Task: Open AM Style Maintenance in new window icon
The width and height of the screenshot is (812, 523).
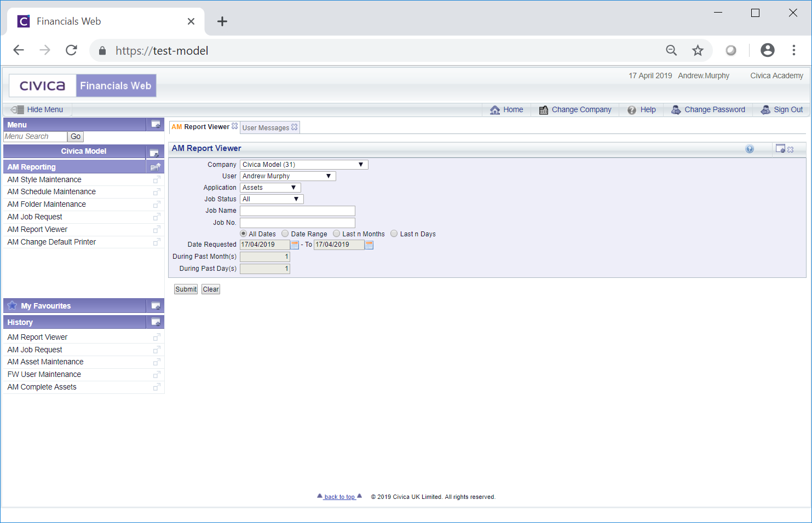Action: (x=157, y=179)
